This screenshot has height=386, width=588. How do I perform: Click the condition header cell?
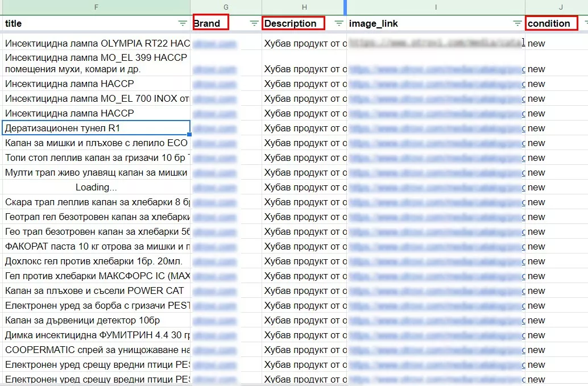pyautogui.click(x=557, y=23)
